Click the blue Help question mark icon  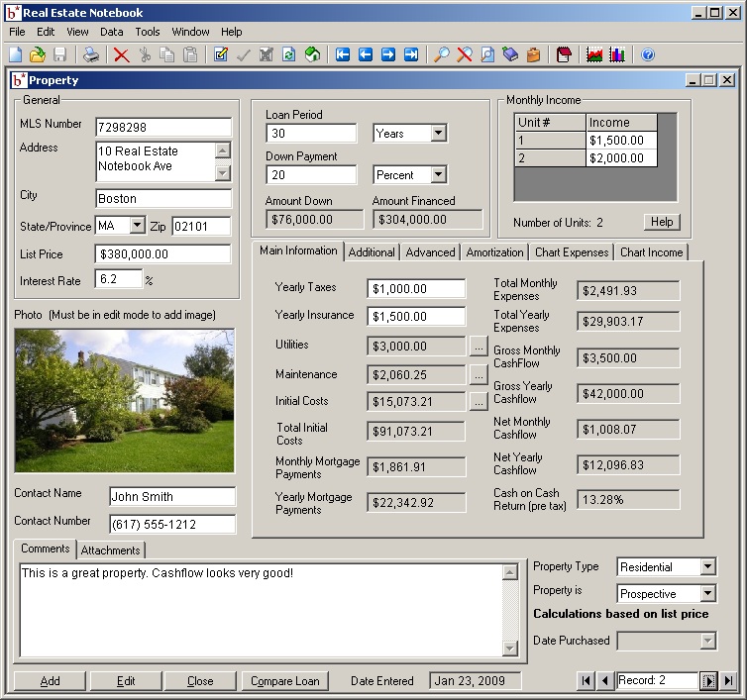click(648, 55)
